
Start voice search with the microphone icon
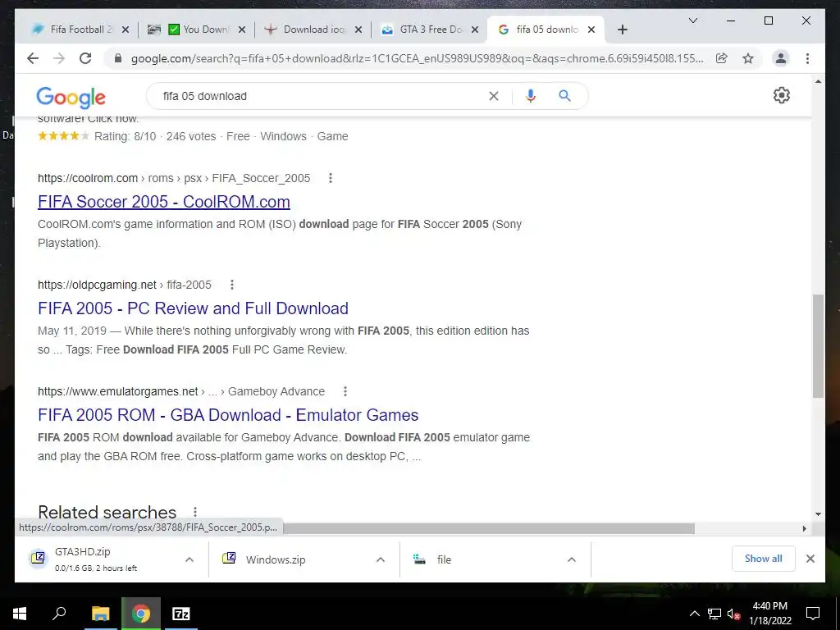[531, 96]
